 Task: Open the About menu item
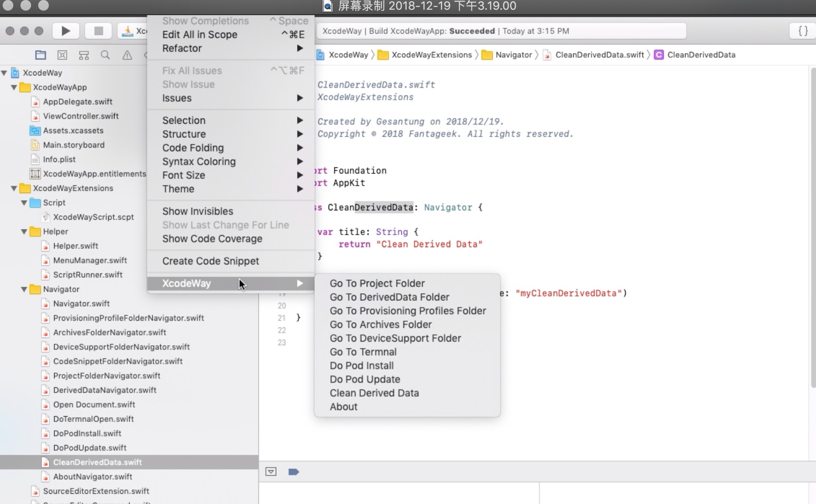click(x=407, y=407)
